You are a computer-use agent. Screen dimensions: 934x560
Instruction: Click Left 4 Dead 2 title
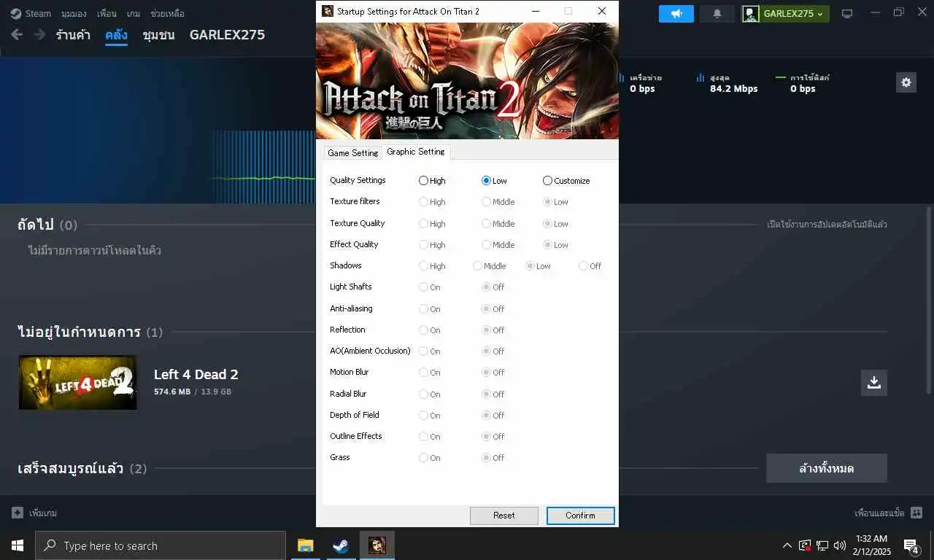point(196,374)
